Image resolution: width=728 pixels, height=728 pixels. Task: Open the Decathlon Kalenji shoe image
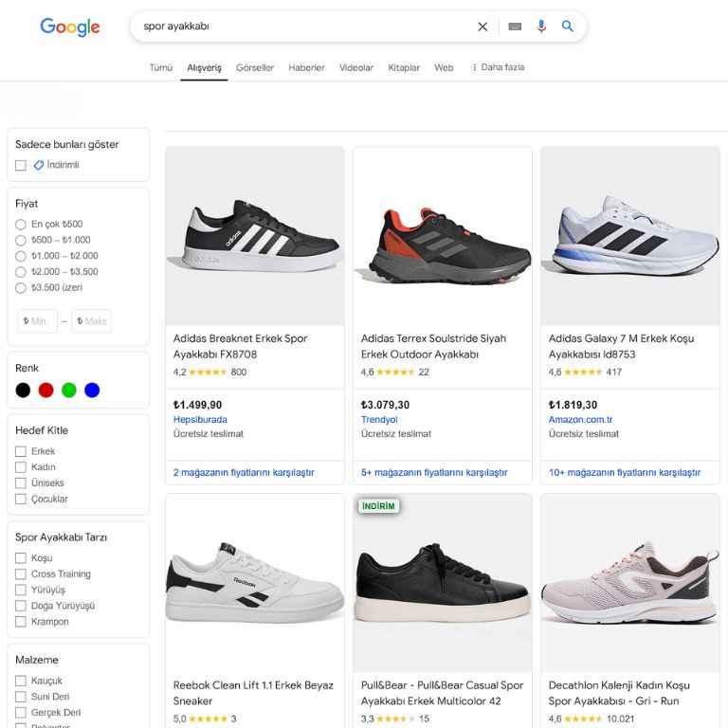(630, 583)
